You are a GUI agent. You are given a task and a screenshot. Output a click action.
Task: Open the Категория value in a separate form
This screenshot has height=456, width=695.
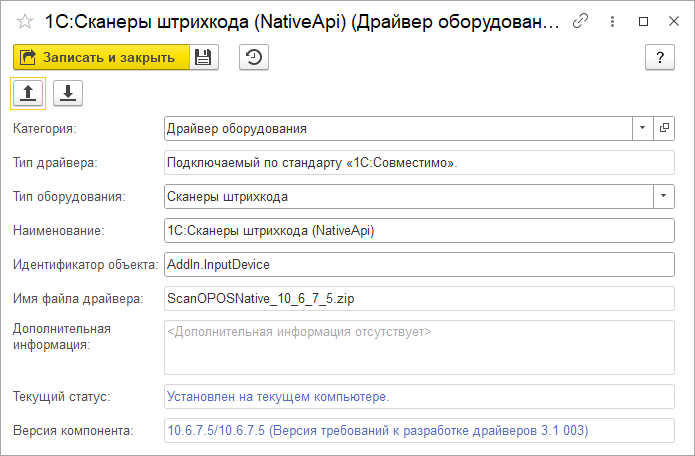[x=664, y=129]
